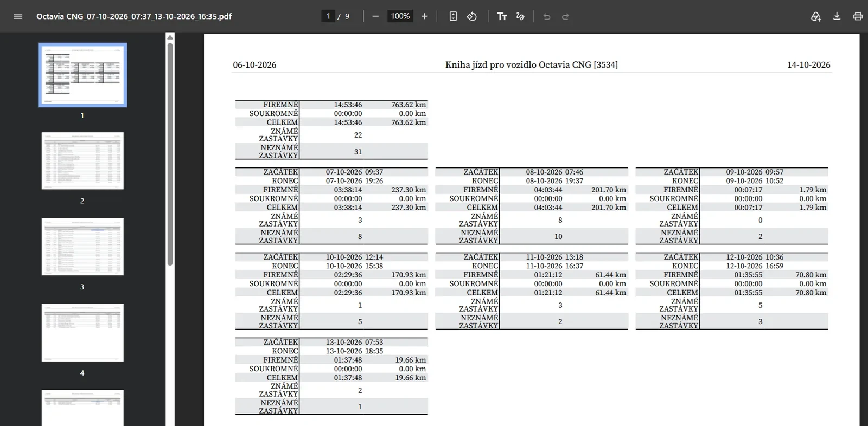The image size is (868, 426).
Task: Click the start time '10-10-2026 12:14'
Action: pyautogui.click(x=354, y=257)
